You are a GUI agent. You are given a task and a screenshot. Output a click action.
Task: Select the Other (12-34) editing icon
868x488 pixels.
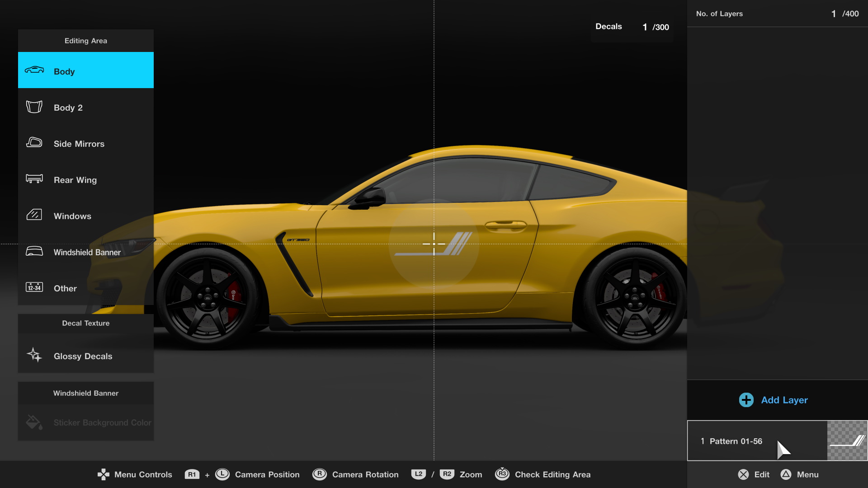34,288
